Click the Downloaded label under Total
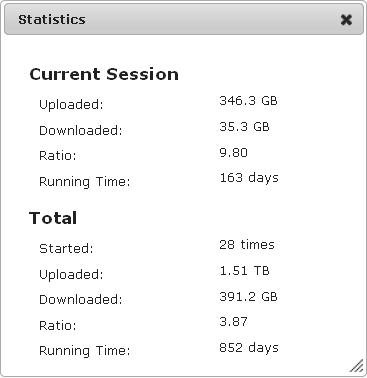 click(81, 299)
